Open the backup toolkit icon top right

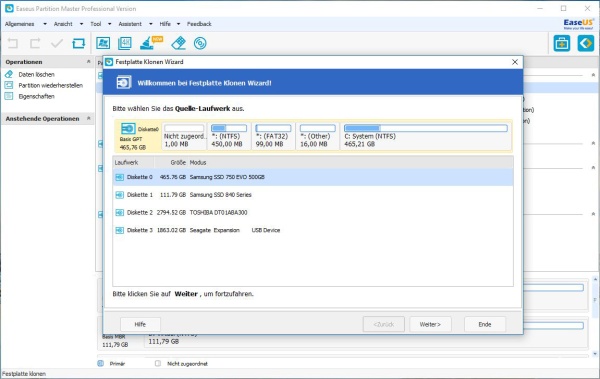point(561,43)
